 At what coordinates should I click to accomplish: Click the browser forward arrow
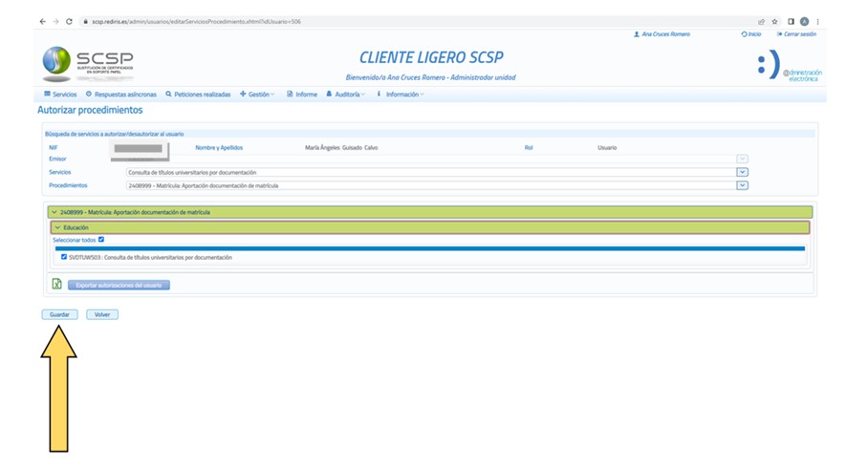[55, 22]
